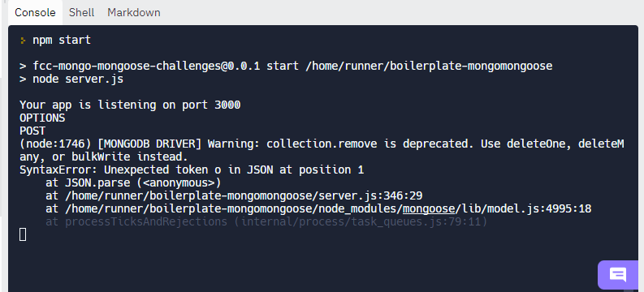The height and width of the screenshot is (292, 644).
Task: Select the Markdown tab
Action: tap(134, 13)
